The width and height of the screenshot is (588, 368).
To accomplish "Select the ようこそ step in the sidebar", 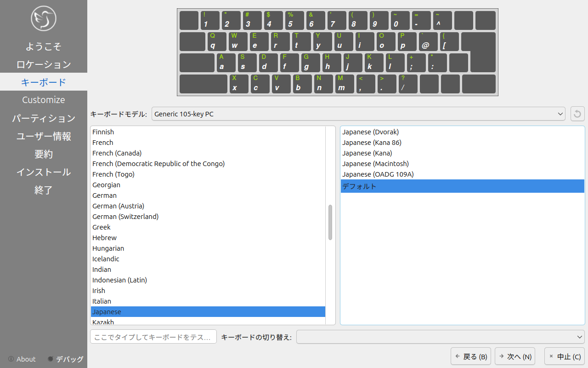I will (44, 46).
